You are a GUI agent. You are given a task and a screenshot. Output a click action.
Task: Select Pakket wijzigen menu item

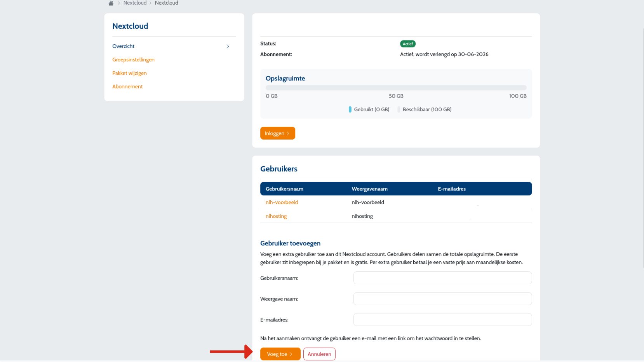click(x=129, y=73)
